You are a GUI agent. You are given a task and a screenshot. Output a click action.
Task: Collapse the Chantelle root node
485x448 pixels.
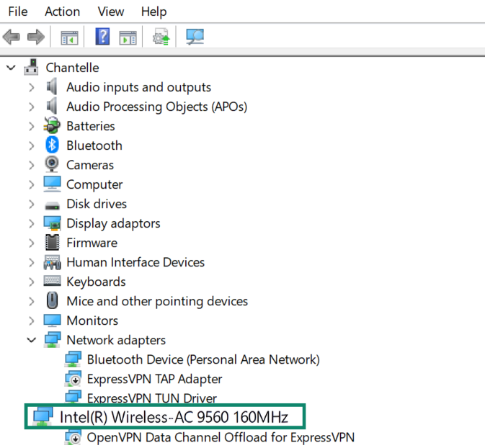tap(11, 67)
